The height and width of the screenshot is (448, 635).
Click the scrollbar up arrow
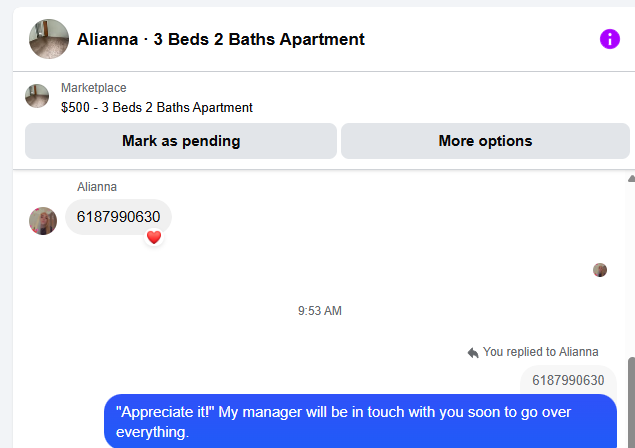630,179
